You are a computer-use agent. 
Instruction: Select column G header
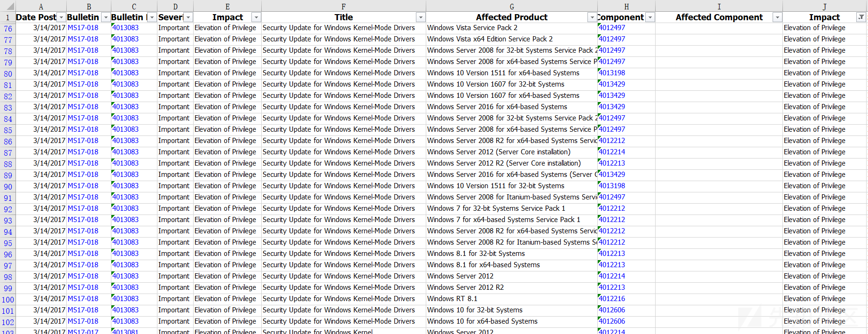click(512, 6)
